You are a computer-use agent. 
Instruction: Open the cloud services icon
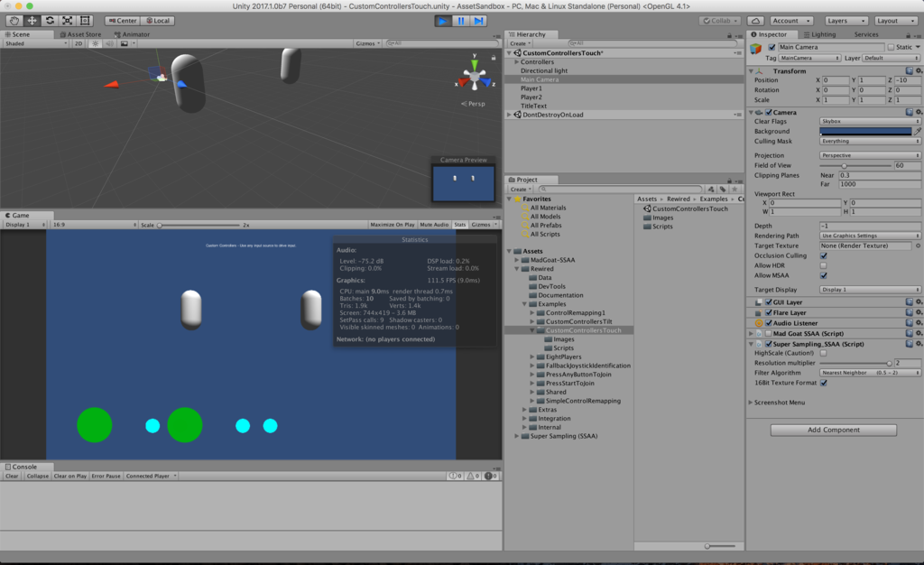[756, 21]
